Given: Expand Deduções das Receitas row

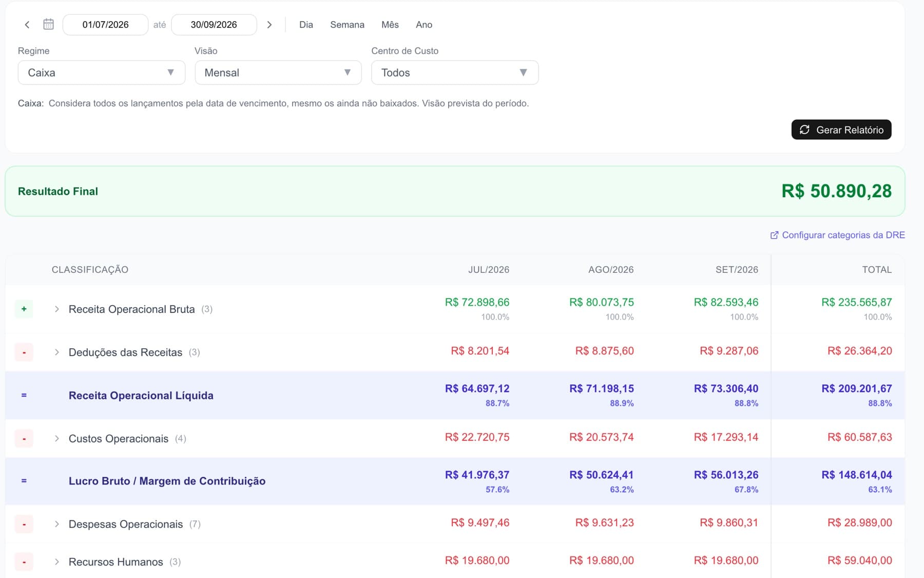Looking at the screenshot, I should point(57,352).
